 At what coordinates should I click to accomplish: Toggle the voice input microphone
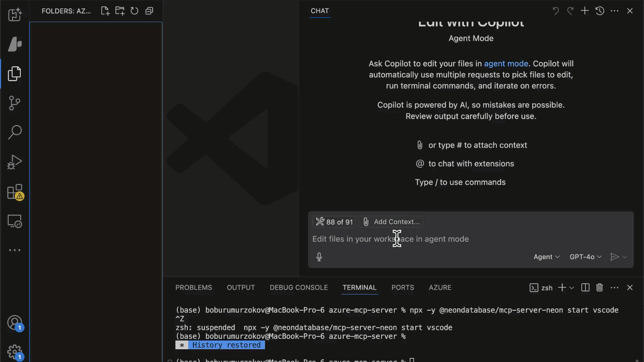(319, 257)
